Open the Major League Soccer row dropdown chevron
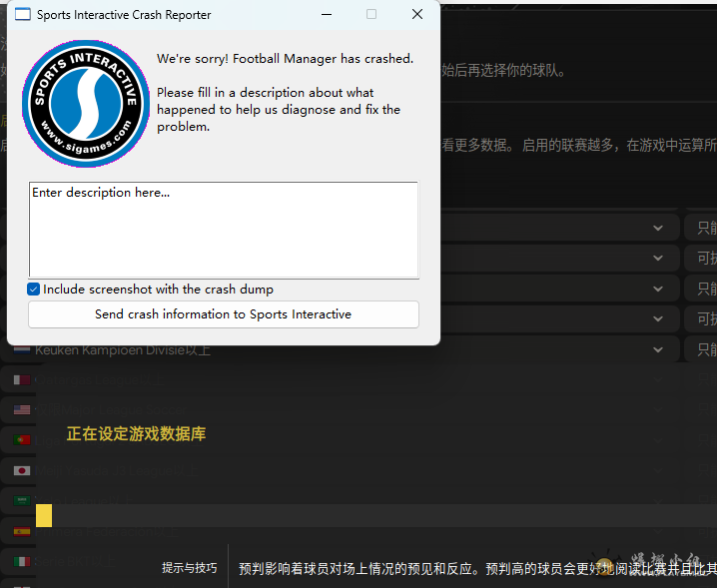This screenshot has height=588, width=717. coord(658,409)
